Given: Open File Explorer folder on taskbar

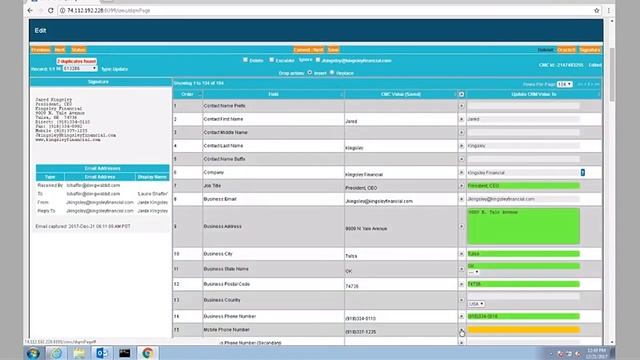Looking at the screenshot, I should tap(79, 353).
